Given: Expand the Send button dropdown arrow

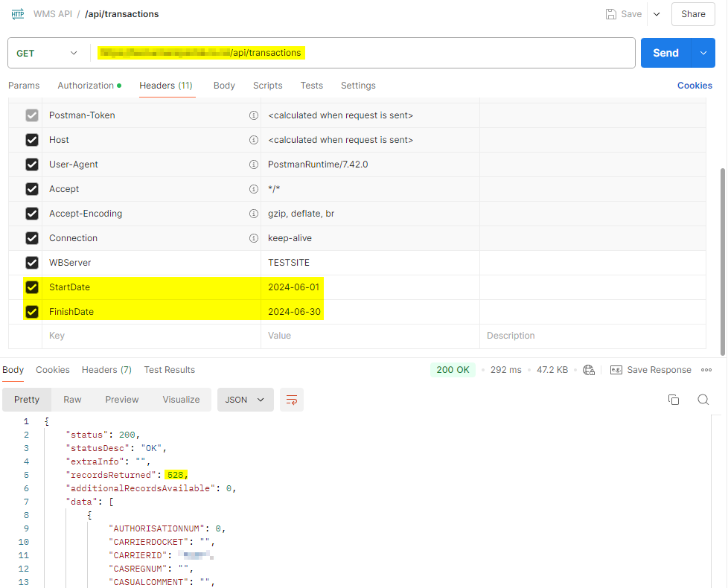Looking at the screenshot, I should coord(703,53).
